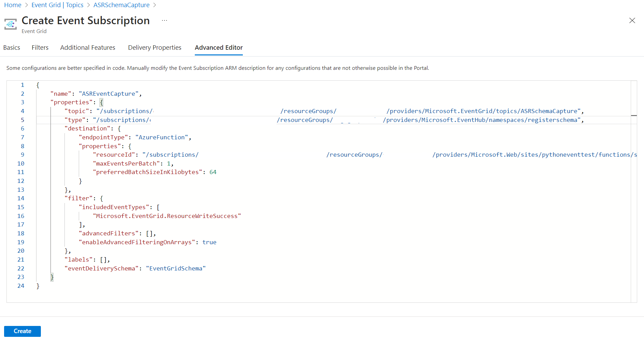The width and height of the screenshot is (644, 344).
Task: Go to ASRSchemaCapture topic breadcrumb
Action: 121,5
